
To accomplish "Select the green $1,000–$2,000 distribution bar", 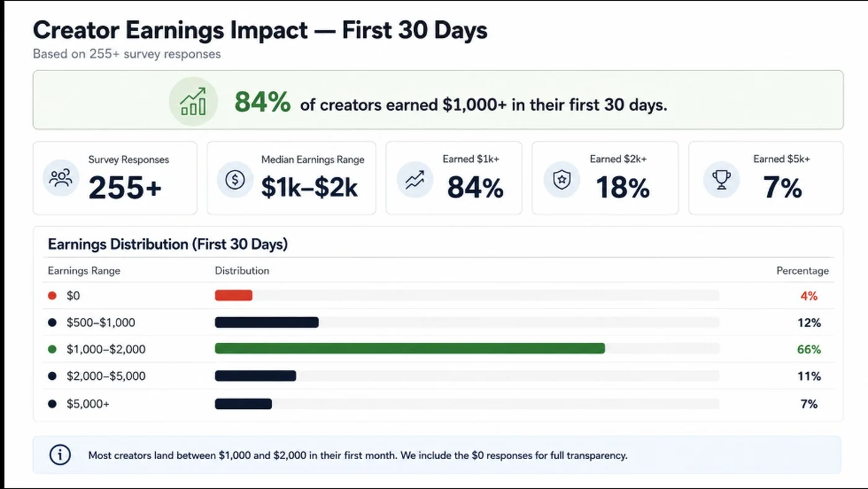I will [410, 349].
